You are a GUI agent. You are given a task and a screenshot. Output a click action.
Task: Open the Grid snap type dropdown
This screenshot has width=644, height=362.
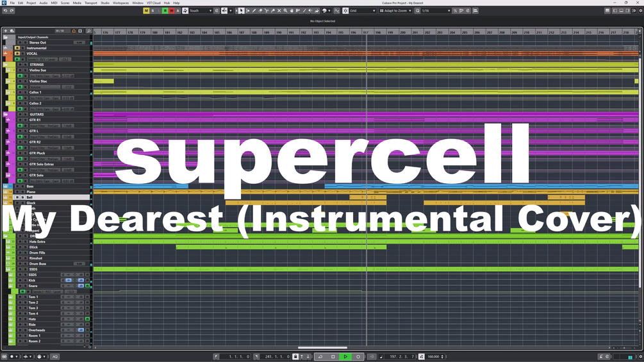pyautogui.click(x=363, y=11)
